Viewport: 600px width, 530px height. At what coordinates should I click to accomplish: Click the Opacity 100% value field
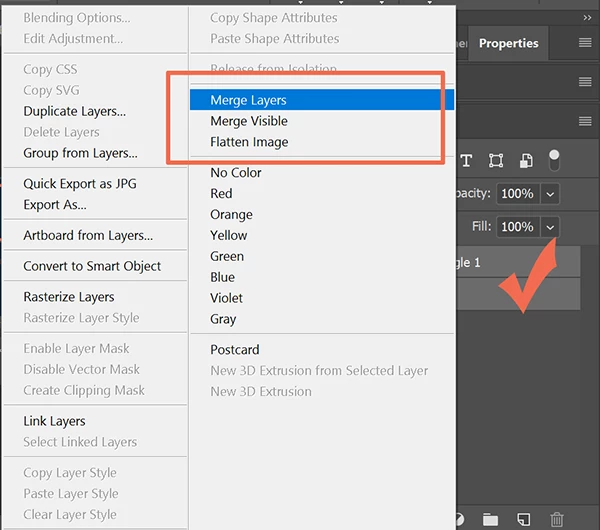coord(518,194)
